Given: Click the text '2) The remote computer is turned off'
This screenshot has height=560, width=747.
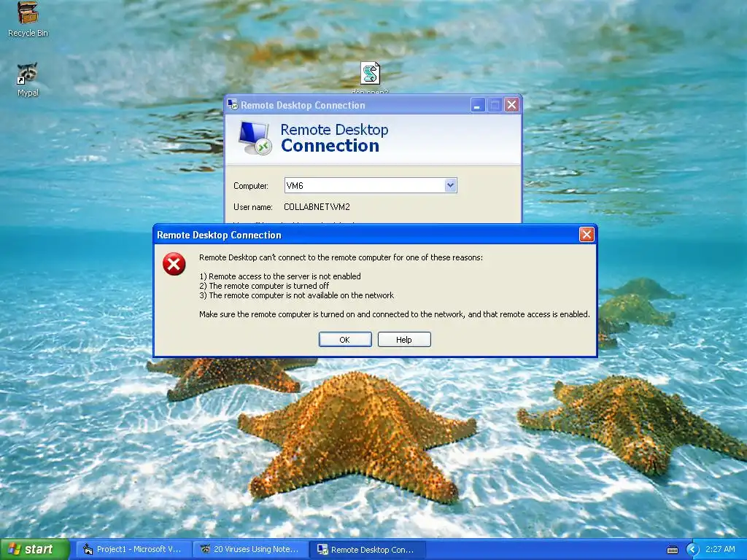Looking at the screenshot, I should (264, 286).
